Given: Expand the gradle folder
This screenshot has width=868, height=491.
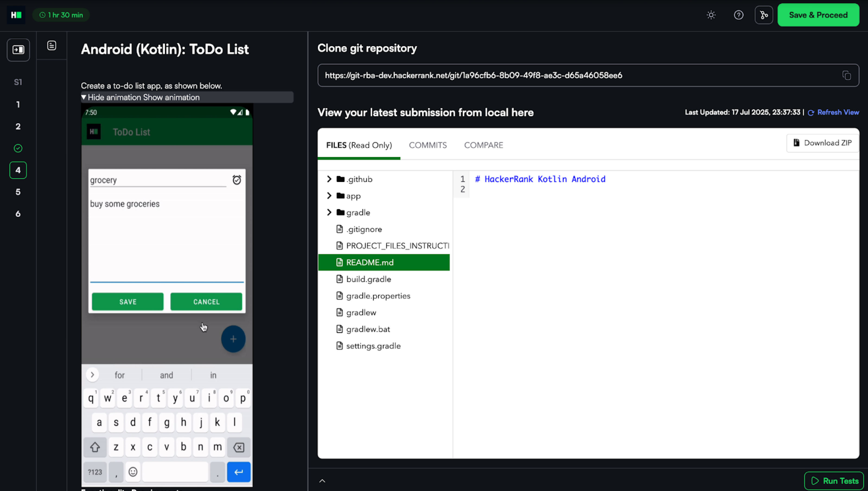Looking at the screenshot, I should [x=329, y=212].
